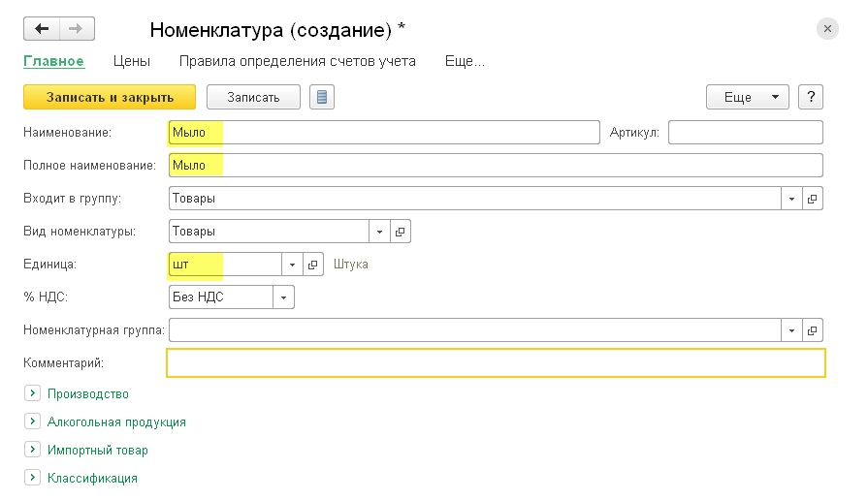The width and height of the screenshot is (868, 500).
Task: Open the Вид номенклатуры item icon
Action: (x=401, y=232)
